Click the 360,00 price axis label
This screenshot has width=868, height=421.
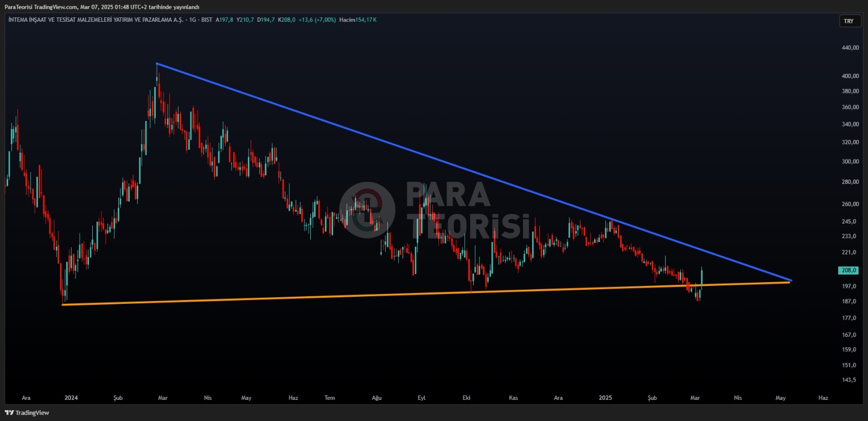(850, 107)
